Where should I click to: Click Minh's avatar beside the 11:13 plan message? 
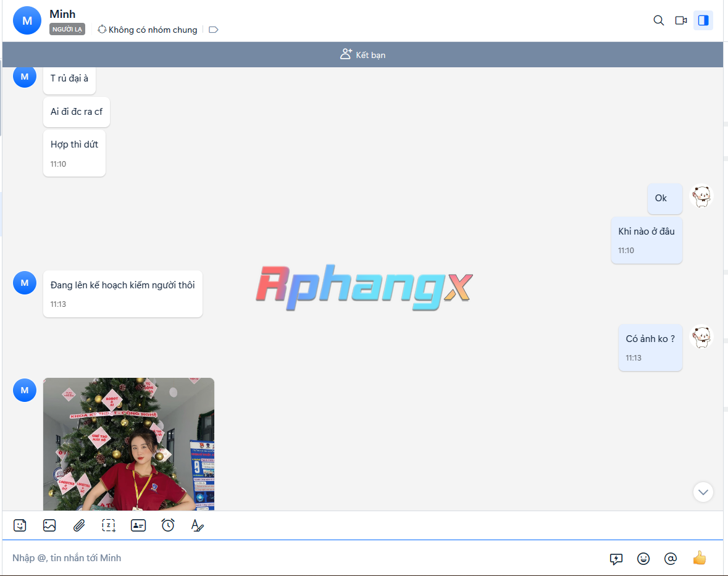(x=25, y=283)
